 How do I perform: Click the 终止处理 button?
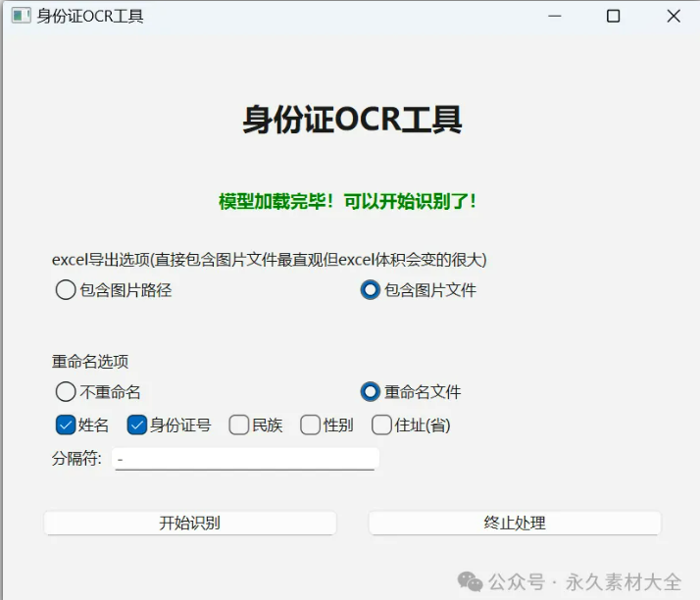[x=515, y=524]
